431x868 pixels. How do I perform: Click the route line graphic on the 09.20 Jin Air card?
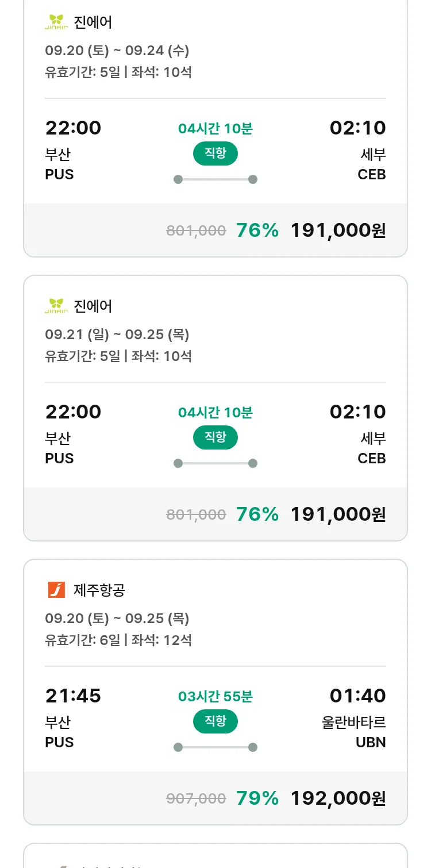[x=215, y=179]
